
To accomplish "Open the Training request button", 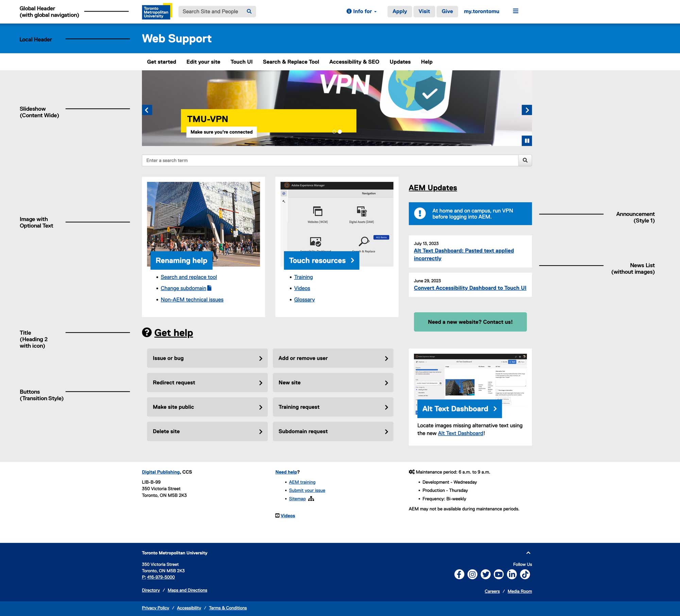I will coord(333,407).
